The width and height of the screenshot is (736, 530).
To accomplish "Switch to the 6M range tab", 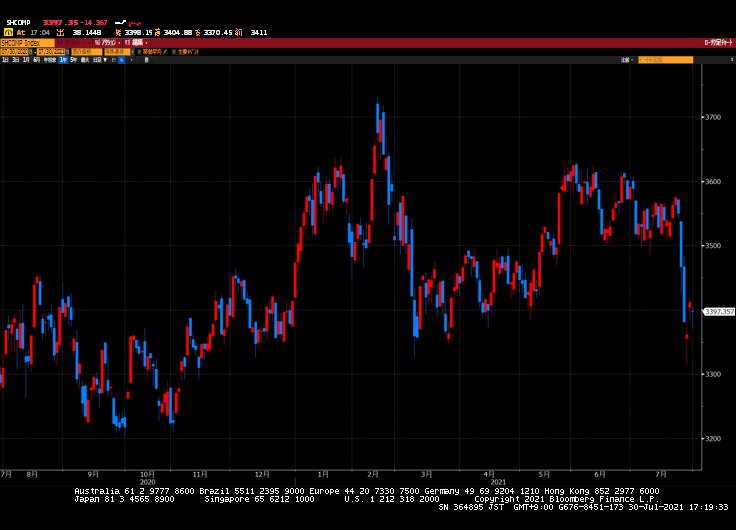I will pos(37,60).
